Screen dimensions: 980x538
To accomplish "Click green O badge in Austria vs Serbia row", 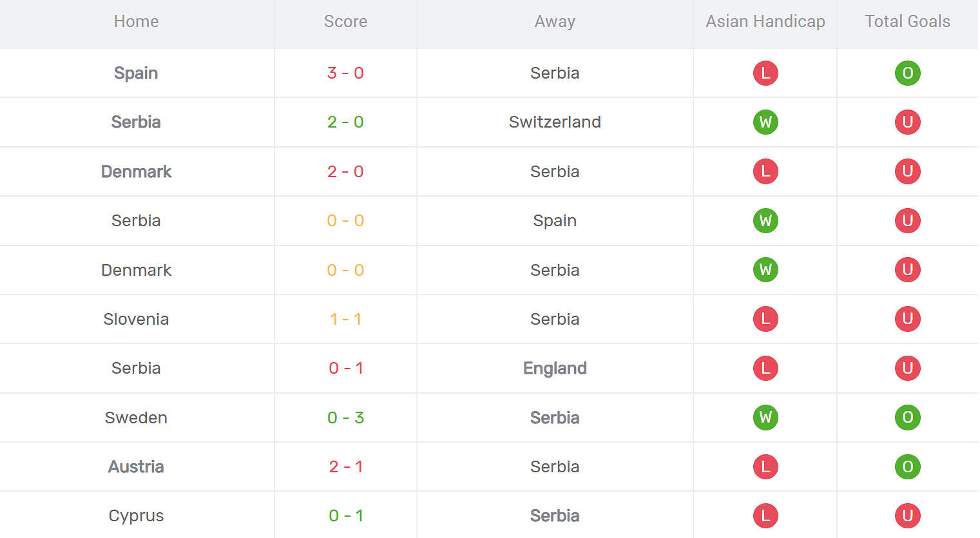I will (x=907, y=466).
